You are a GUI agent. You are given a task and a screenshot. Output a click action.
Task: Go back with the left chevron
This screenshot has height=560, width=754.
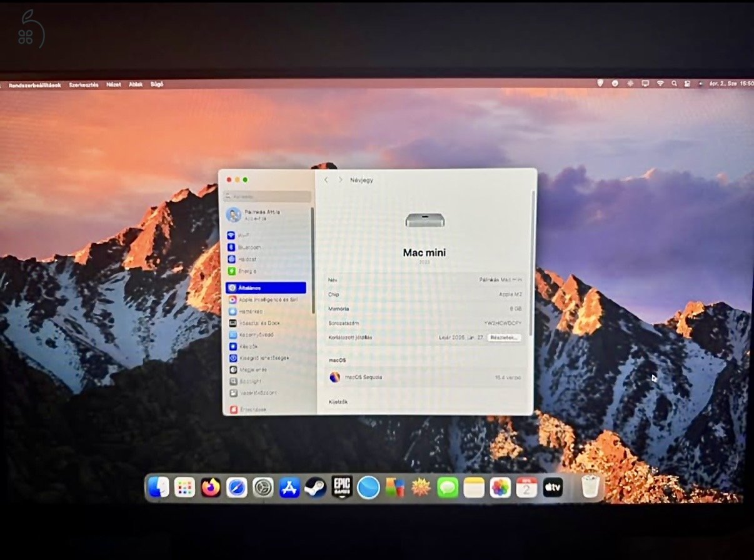[x=326, y=180]
